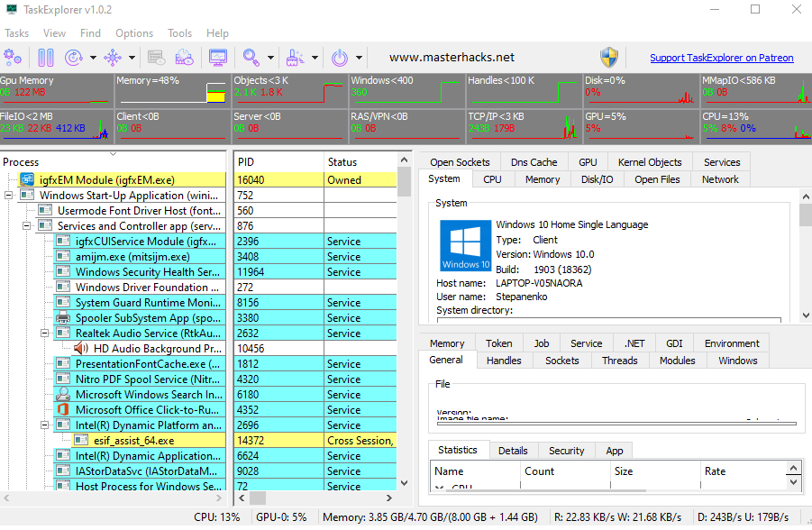Collapse Realtek Audio Service tree node
Image resolution: width=812 pixels, height=530 pixels.
(x=44, y=334)
